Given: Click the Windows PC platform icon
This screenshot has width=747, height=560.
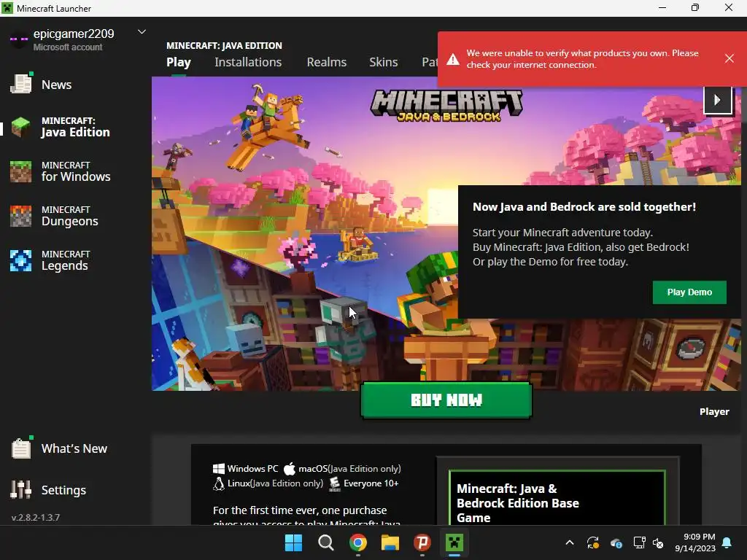Looking at the screenshot, I should click(x=219, y=469).
